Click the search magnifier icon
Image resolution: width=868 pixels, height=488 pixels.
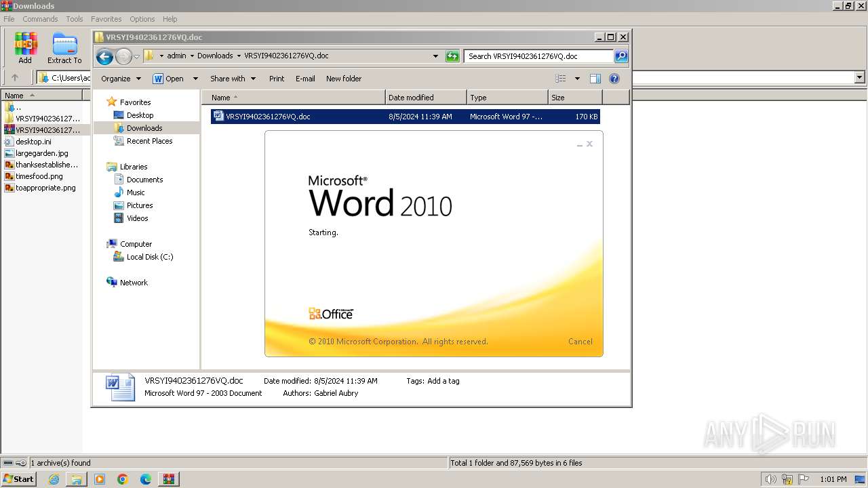click(621, 56)
